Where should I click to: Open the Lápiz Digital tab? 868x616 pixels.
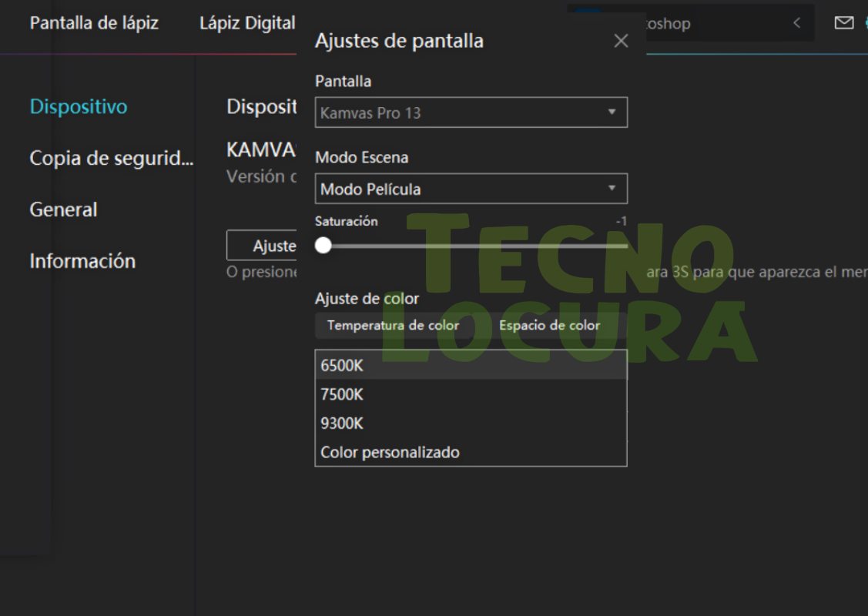247,23
